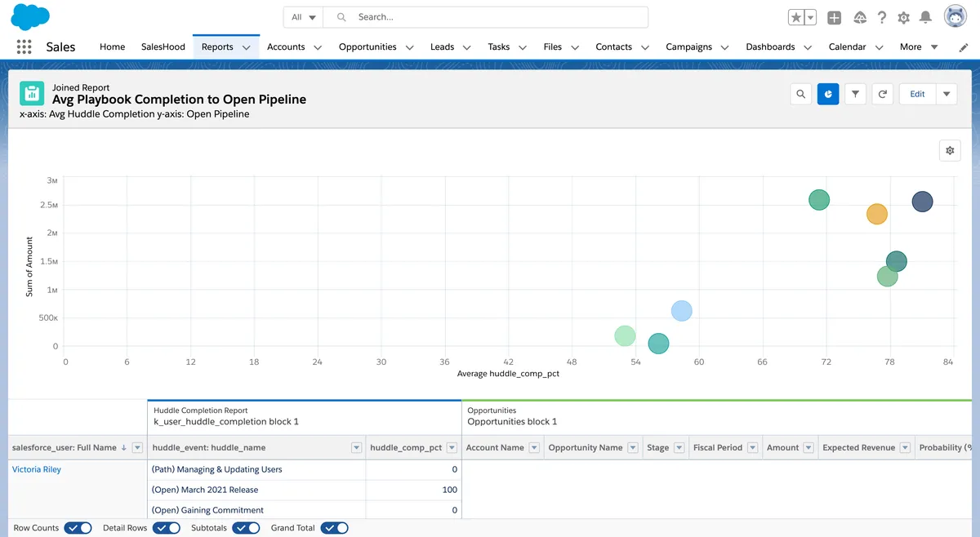Open the More navigation dropdown

pyautogui.click(x=919, y=47)
